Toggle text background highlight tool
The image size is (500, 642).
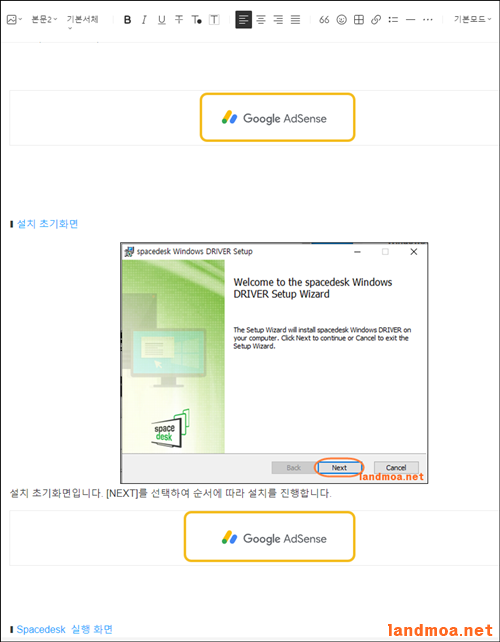(214, 20)
